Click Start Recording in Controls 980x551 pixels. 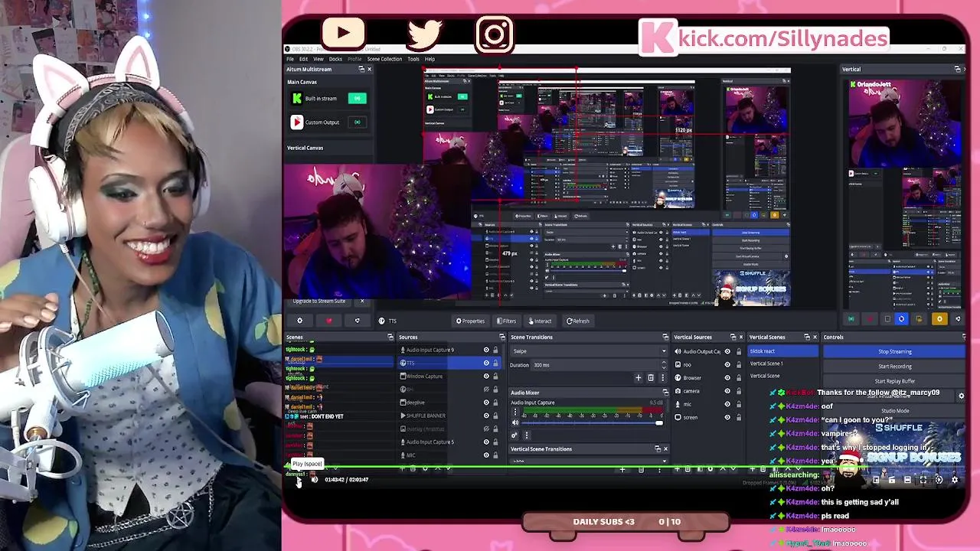click(x=894, y=367)
